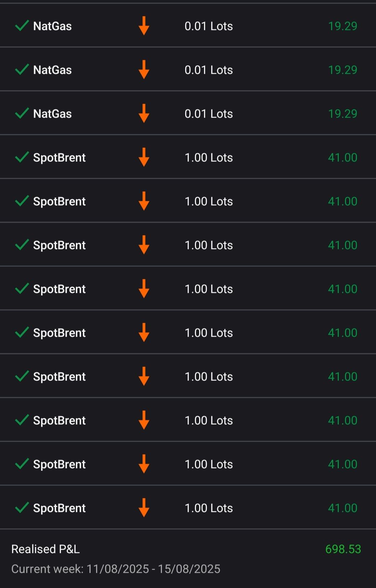Tap the orange down arrow in bottom SpotBrent row
Image resolution: width=376 pixels, height=588 pixels.
coord(144,508)
